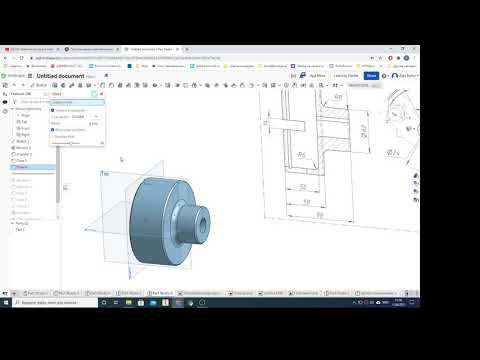Viewport: 480px width, 360px height.
Task: Open the Learning Center link
Action: [x=346, y=76]
